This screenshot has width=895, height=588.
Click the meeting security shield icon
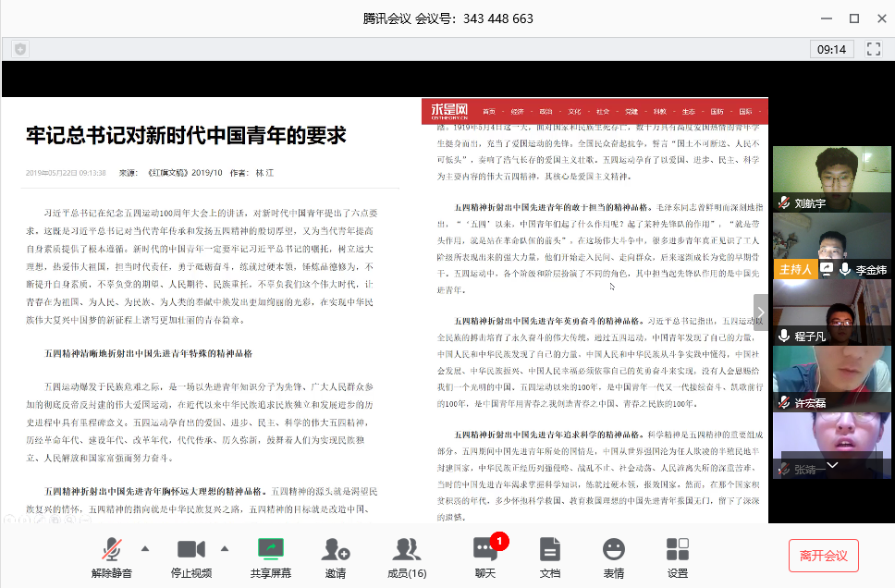coord(20,48)
